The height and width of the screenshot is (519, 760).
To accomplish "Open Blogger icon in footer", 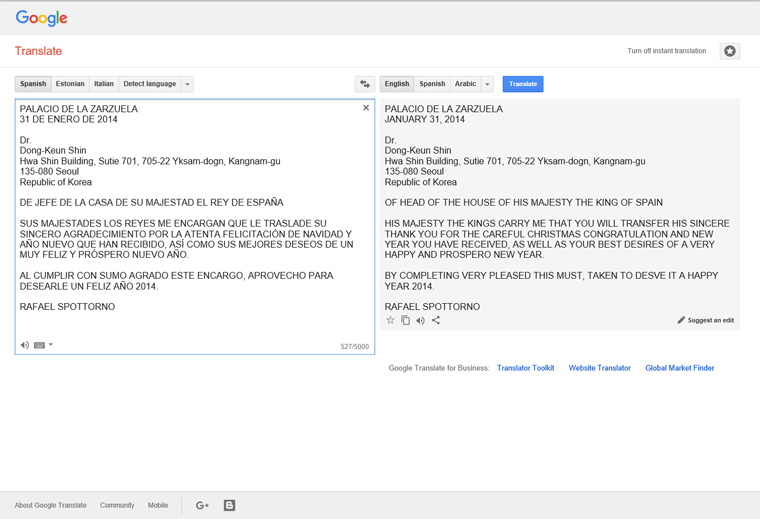I will (x=229, y=505).
